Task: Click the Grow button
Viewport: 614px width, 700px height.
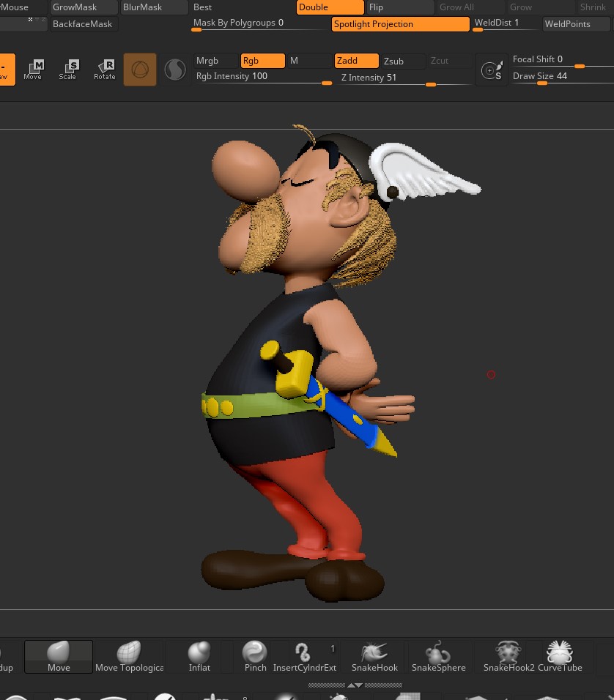Action: 541,7
